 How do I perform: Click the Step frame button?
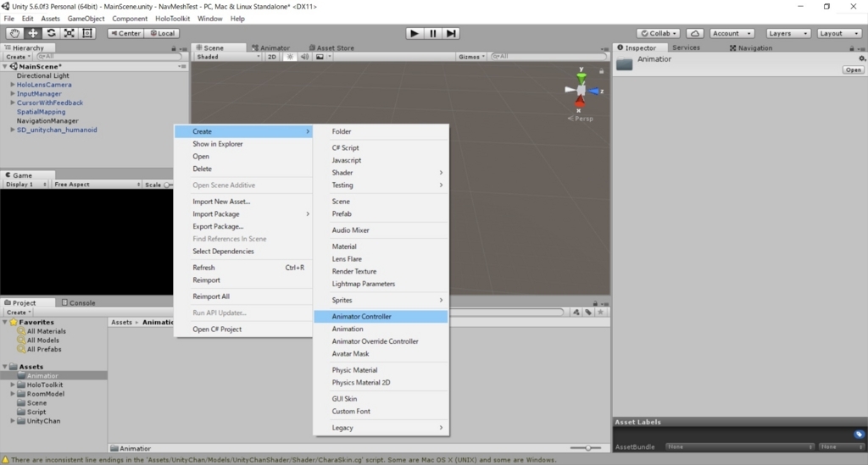pos(451,33)
